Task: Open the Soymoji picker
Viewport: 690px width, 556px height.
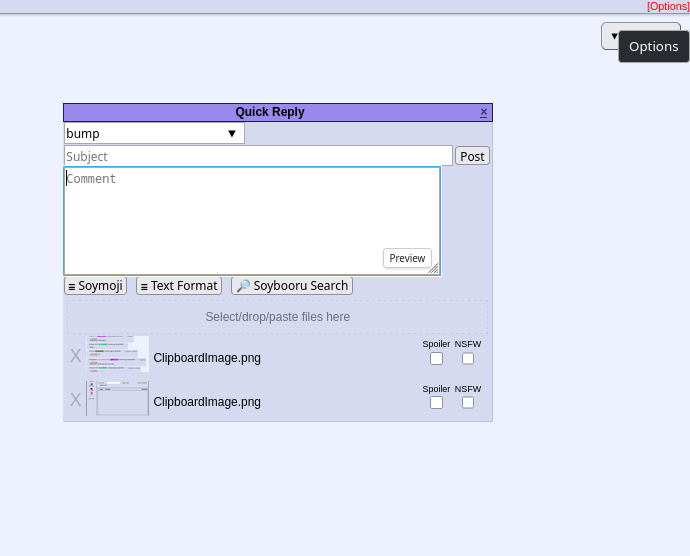Action: pos(95,286)
